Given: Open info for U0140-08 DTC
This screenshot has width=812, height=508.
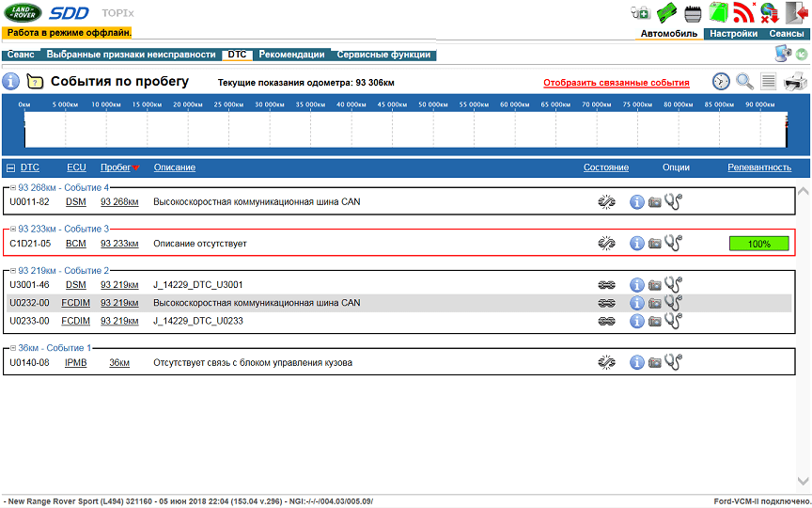Looking at the screenshot, I should [637, 363].
